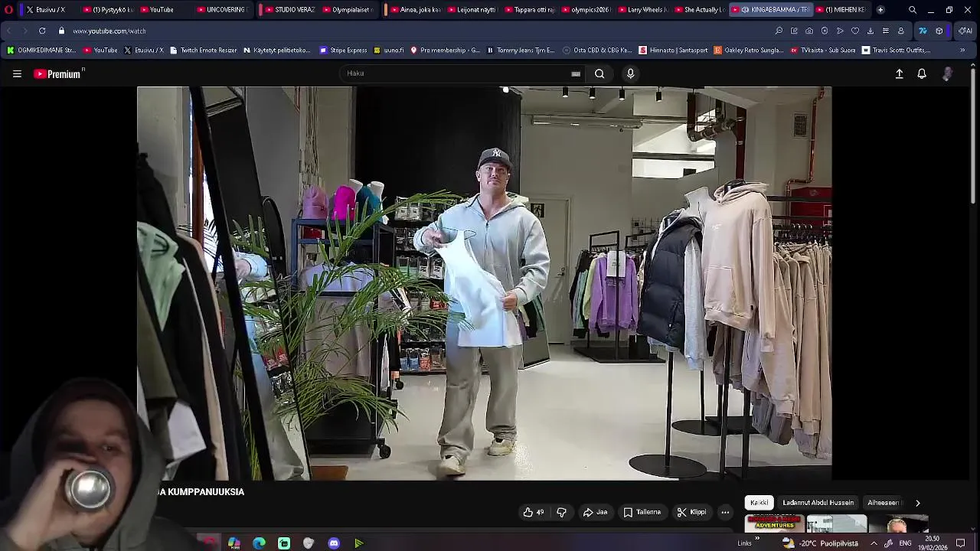Click the weather widget showing -20°C
This screenshot has width=980, height=551.
pyautogui.click(x=819, y=543)
